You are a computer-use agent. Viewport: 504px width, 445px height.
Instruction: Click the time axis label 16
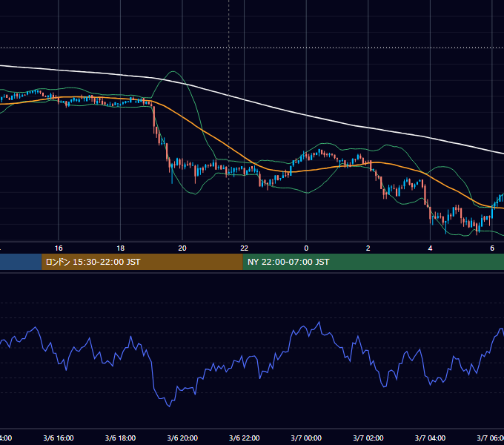(x=59, y=248)
